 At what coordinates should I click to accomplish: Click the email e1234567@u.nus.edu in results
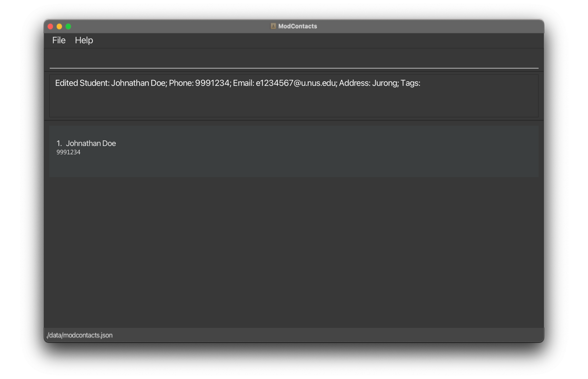[x=296, y=83]
